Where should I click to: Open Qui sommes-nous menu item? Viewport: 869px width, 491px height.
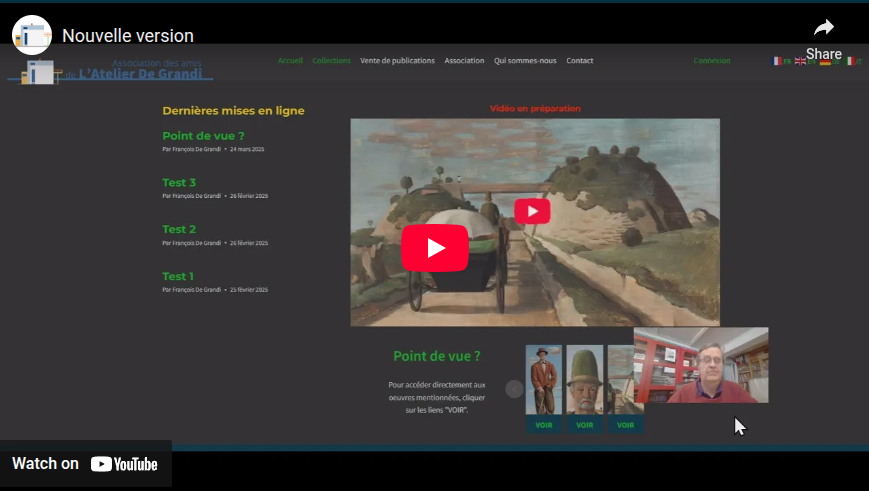click(x=525, y=60)
